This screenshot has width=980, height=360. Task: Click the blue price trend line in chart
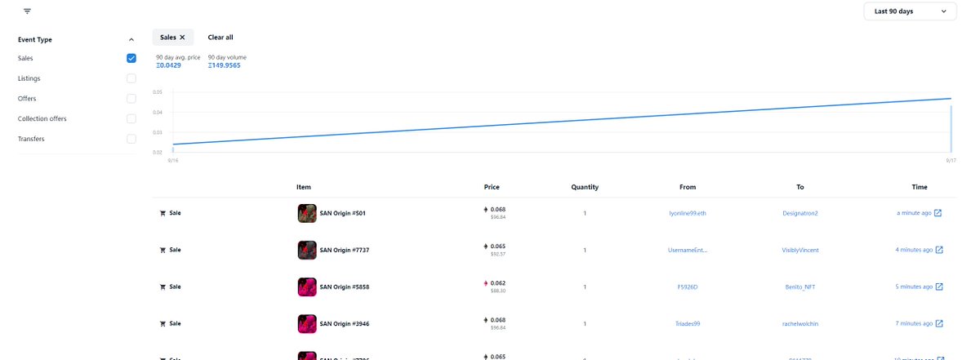point(562,122)
